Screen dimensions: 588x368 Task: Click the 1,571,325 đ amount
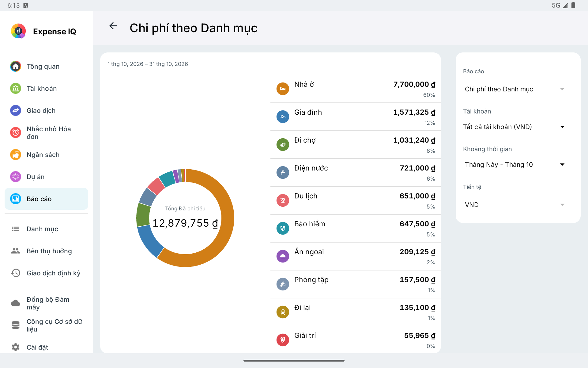[414, 112]
